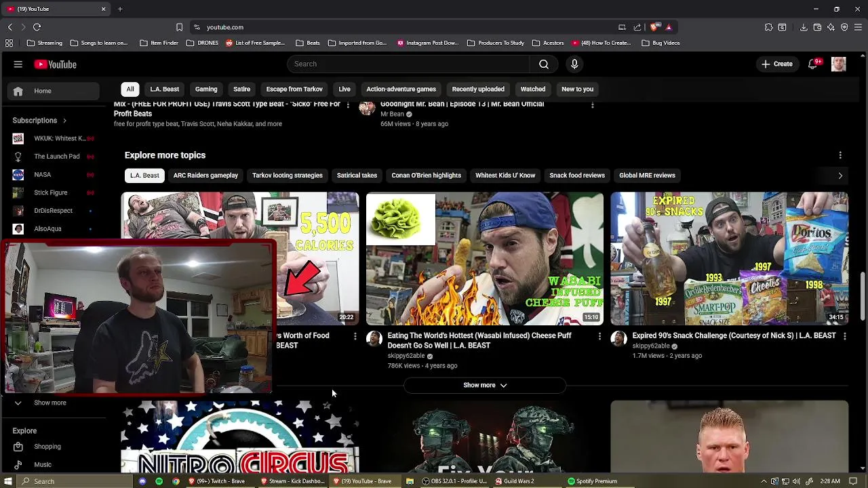
Task: Open The Launch Pad subscription
Action: (57, 157)
